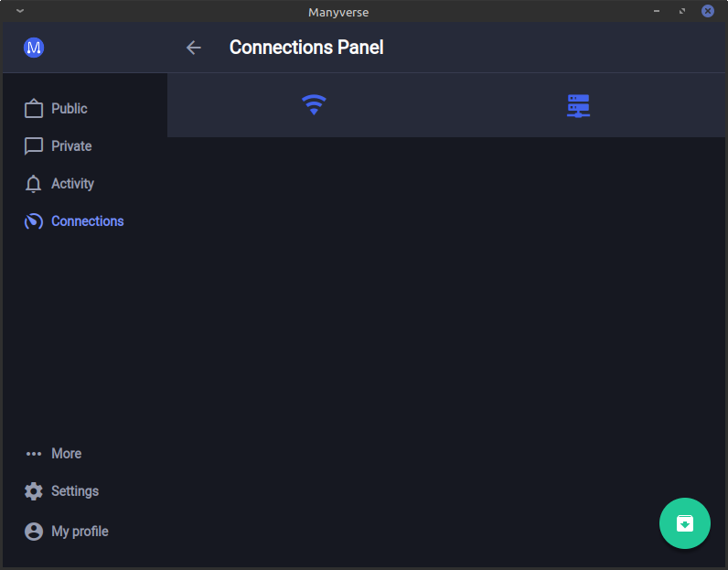Viewport: 728px width, 570px height.
Task: Minimize the Manyverse window
Action: 657,11
